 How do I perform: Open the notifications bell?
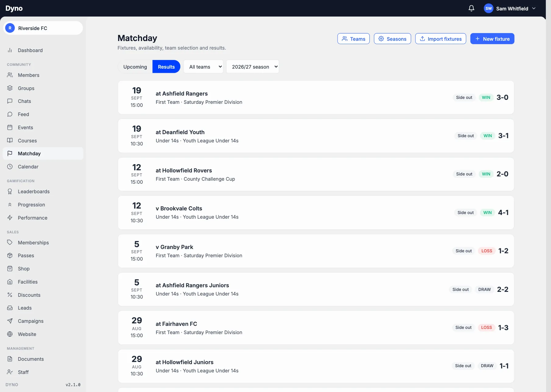[x=471, y=8]
